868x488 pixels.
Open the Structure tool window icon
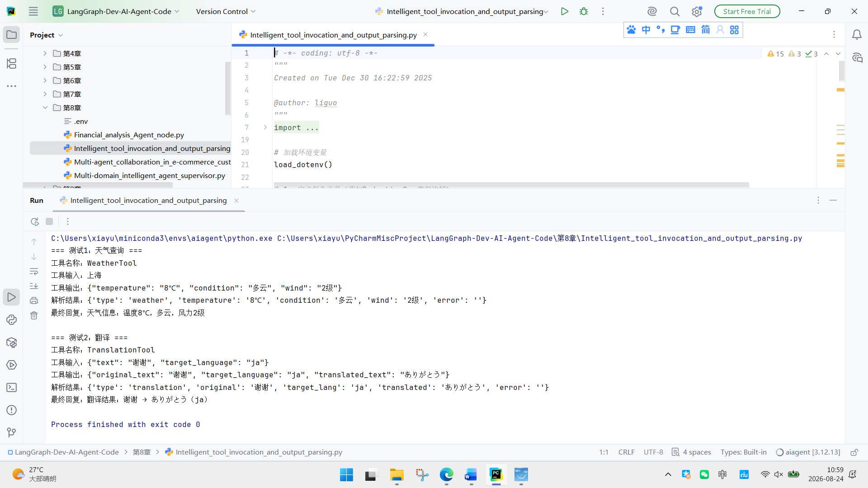coord(12,63)
